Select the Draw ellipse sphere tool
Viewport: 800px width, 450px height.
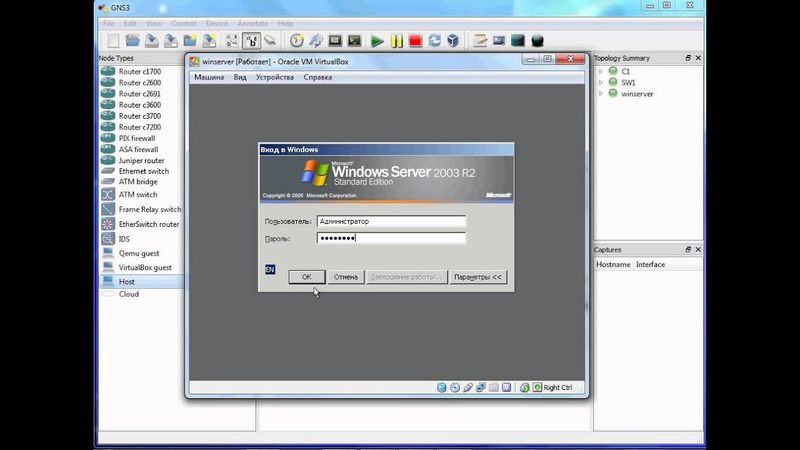[x=537, y=41]
